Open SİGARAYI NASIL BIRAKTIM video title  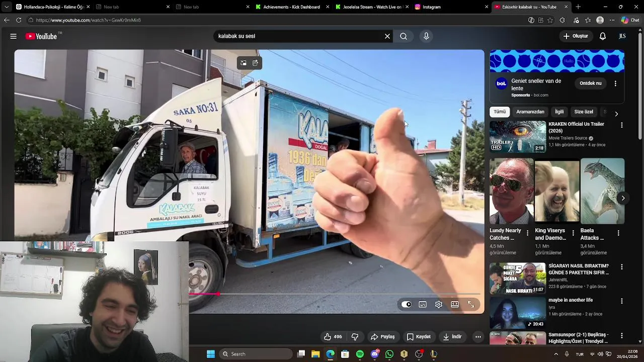click(579, 269)
